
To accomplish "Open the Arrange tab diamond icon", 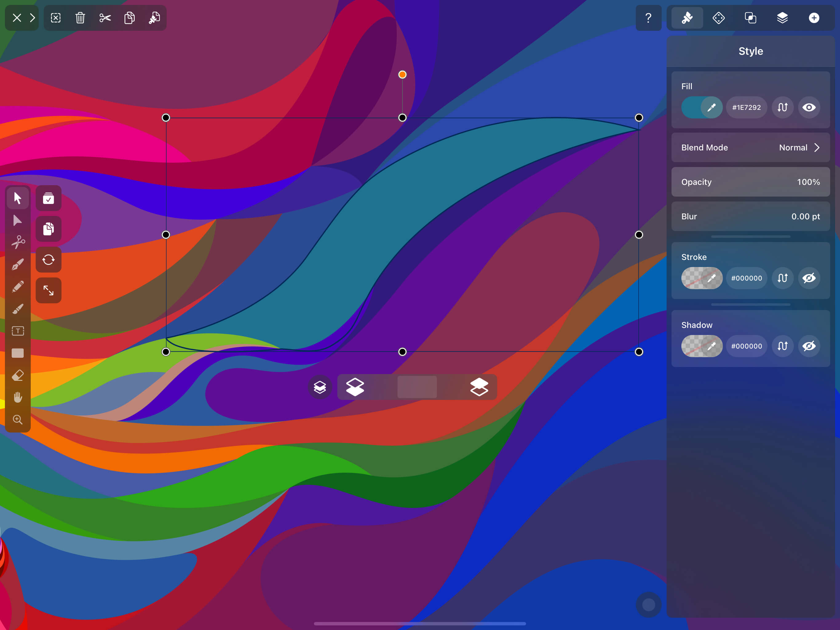I will point(719,18).
